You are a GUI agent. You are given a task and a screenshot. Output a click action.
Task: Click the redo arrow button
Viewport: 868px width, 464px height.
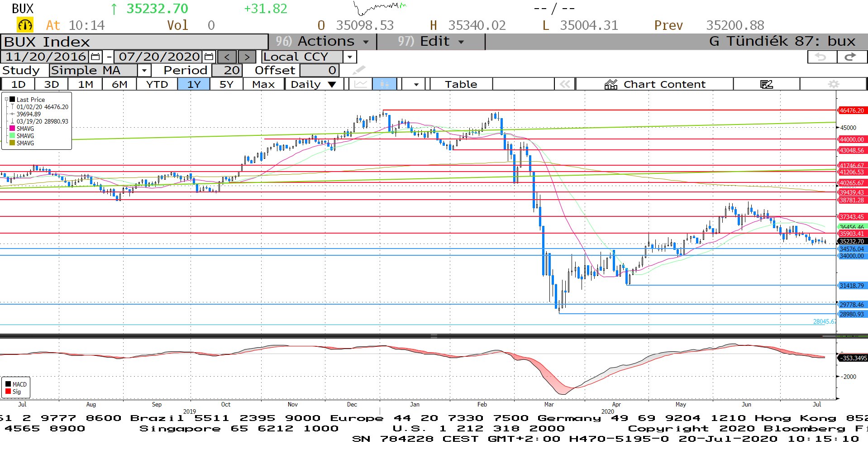click(851, 57)
